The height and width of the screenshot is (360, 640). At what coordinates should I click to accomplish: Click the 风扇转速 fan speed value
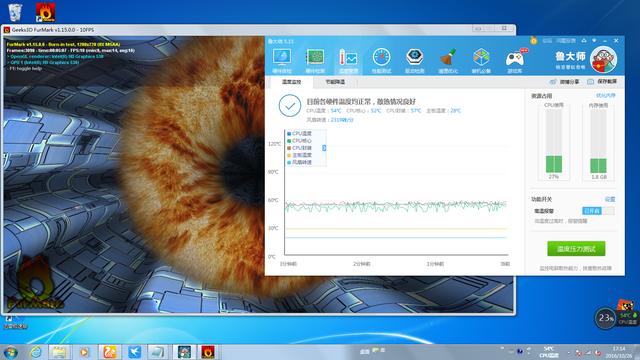[x=342, y=120]
